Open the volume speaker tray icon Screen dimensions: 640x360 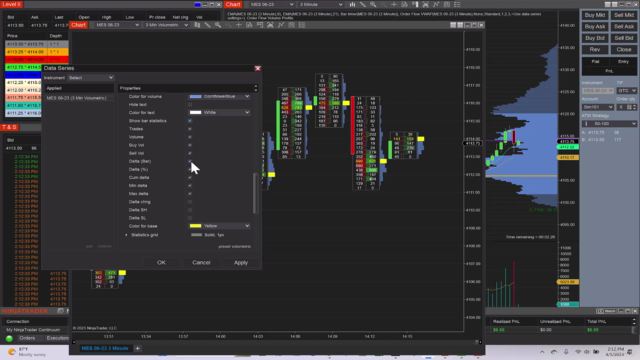click(587, 352)
